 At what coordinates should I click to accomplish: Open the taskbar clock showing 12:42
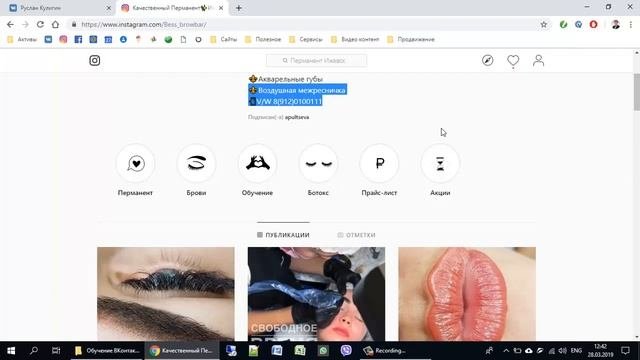coord(600,351)
